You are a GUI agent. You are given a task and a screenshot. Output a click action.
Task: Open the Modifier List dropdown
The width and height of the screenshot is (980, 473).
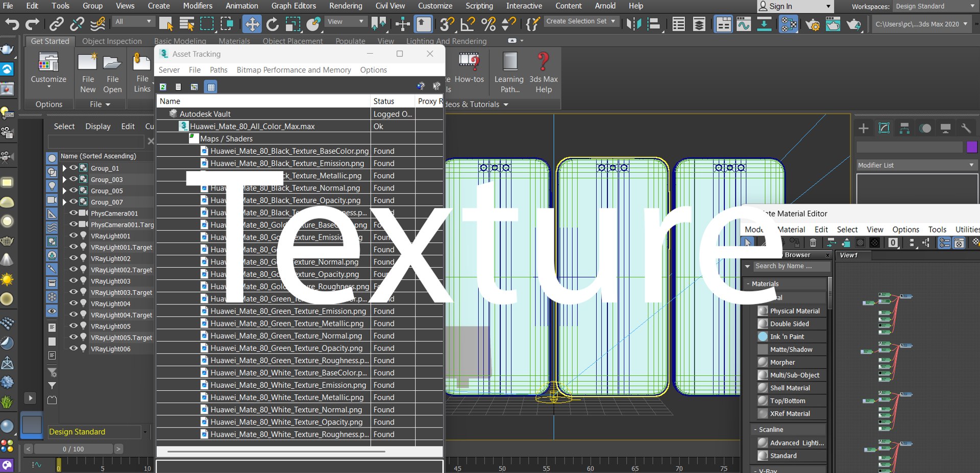[916, 165]
